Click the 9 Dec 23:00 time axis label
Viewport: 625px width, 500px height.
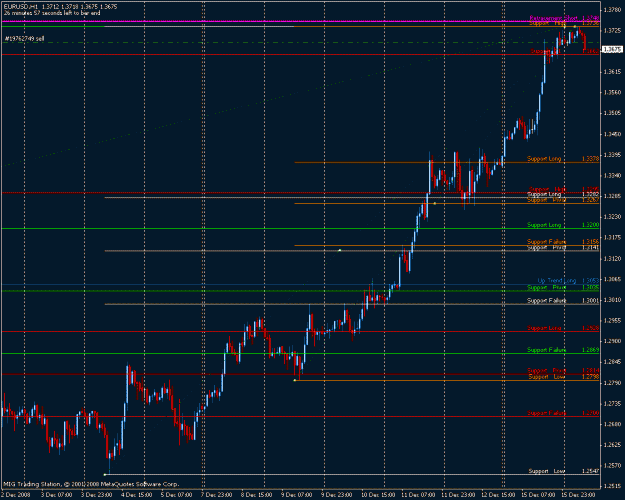(337, 495)
